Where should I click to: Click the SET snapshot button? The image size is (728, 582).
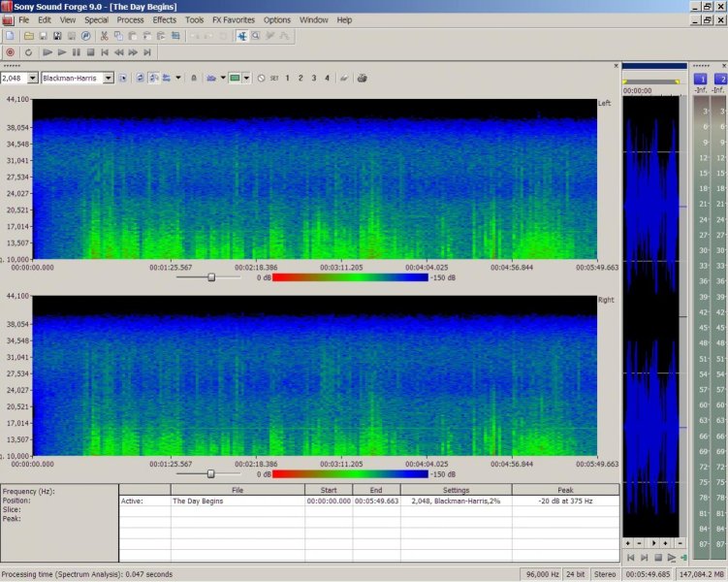(274, 78)
